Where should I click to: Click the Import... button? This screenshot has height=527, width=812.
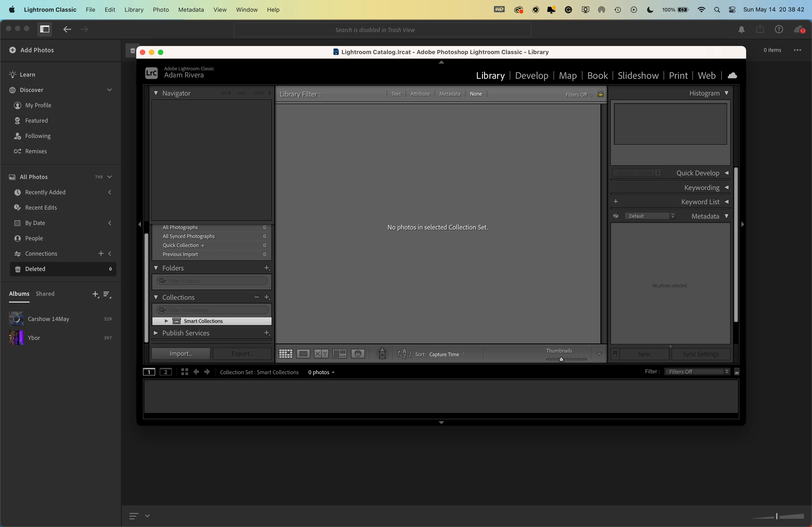181,354
